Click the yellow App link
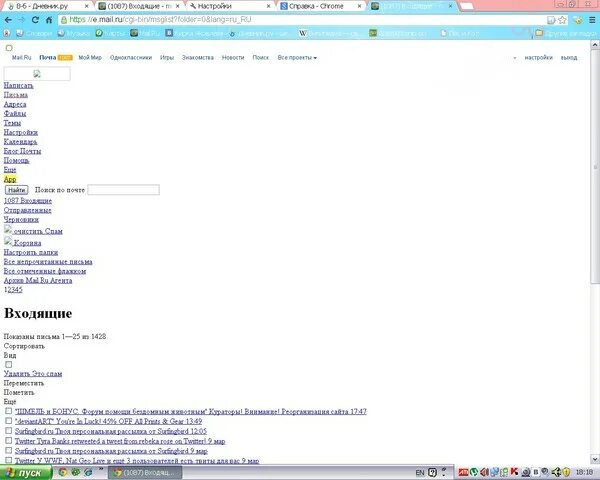The image size is (600, 480). (10, 179)
